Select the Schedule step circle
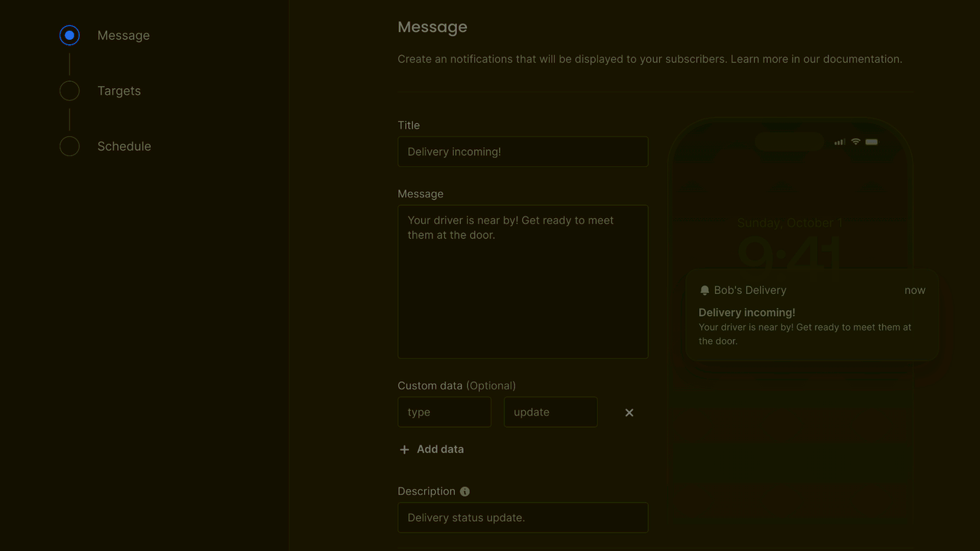Screen dimensions: 980x551 click(x=69, y=146)
